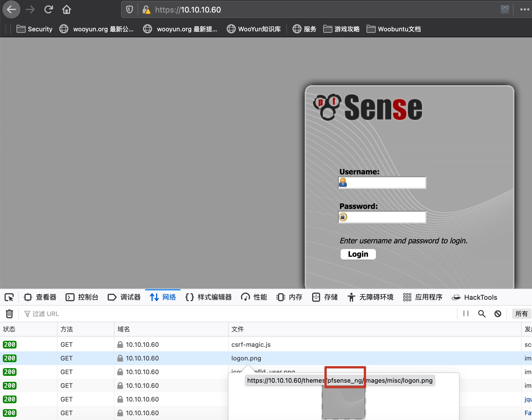
Task: Click the pfSense logo
Action: [x=368, y=107]
